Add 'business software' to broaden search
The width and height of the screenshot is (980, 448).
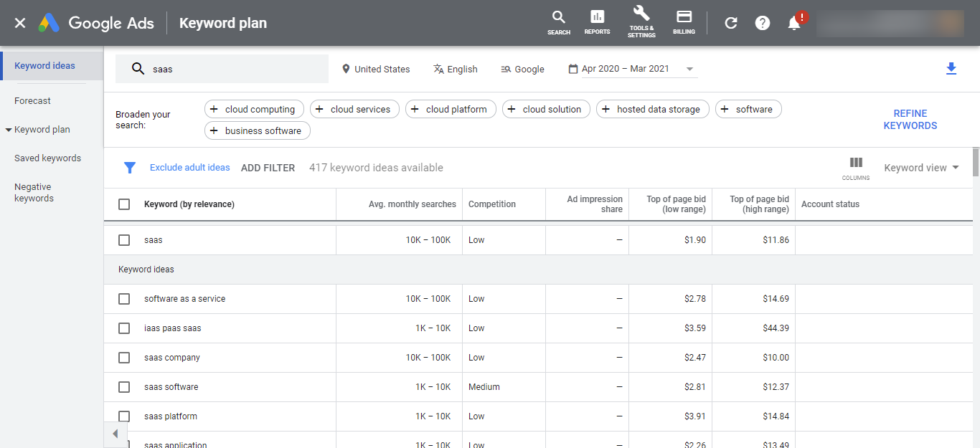(258, 130)
